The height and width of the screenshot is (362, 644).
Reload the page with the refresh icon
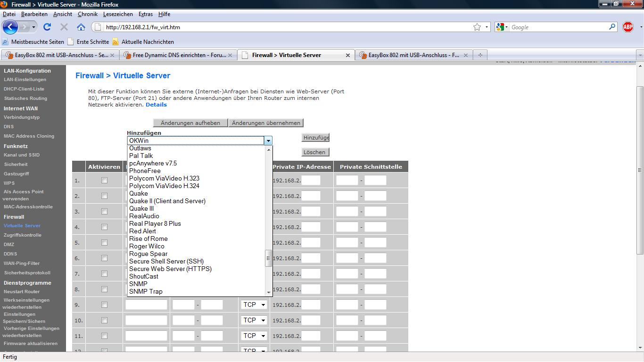pos(47,27)
